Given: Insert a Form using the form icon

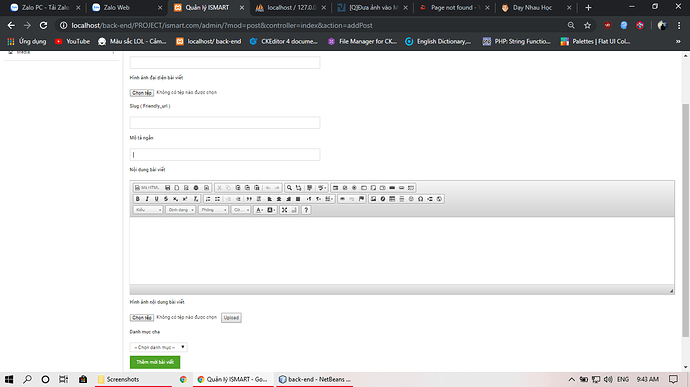Looking at the screenshot, I should (335, 188).
